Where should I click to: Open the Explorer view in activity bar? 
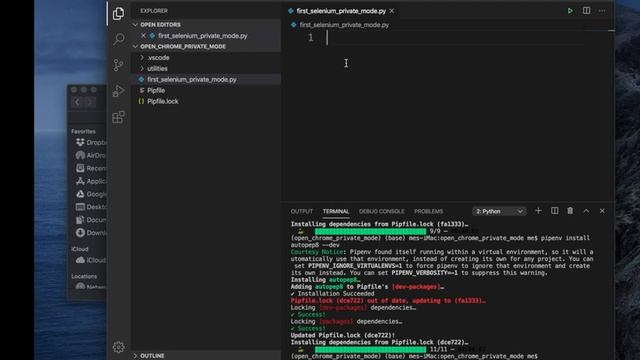tap(118, 13)
